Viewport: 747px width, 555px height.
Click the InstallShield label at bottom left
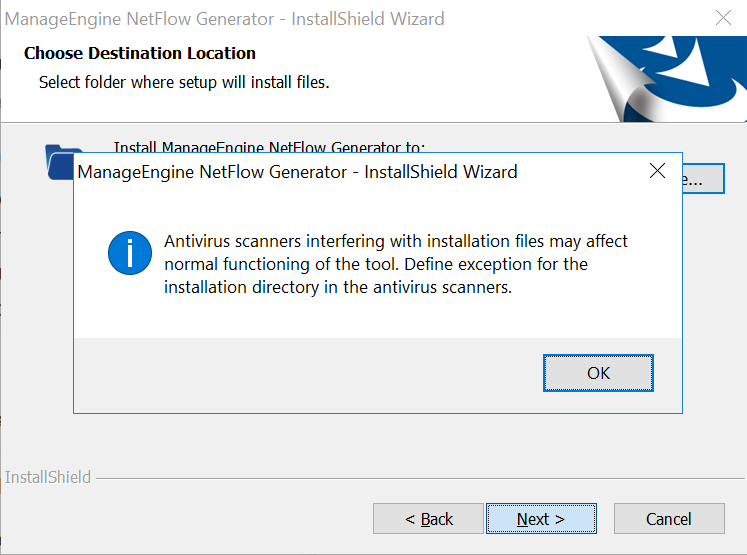(x=48, y=477)
